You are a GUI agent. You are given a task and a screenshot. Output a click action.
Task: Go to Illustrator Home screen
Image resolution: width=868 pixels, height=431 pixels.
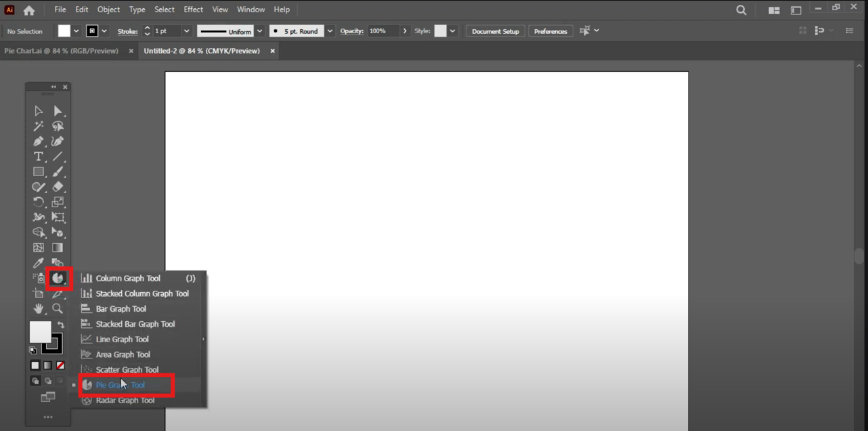pyautogui.click(x=28, y=10)
